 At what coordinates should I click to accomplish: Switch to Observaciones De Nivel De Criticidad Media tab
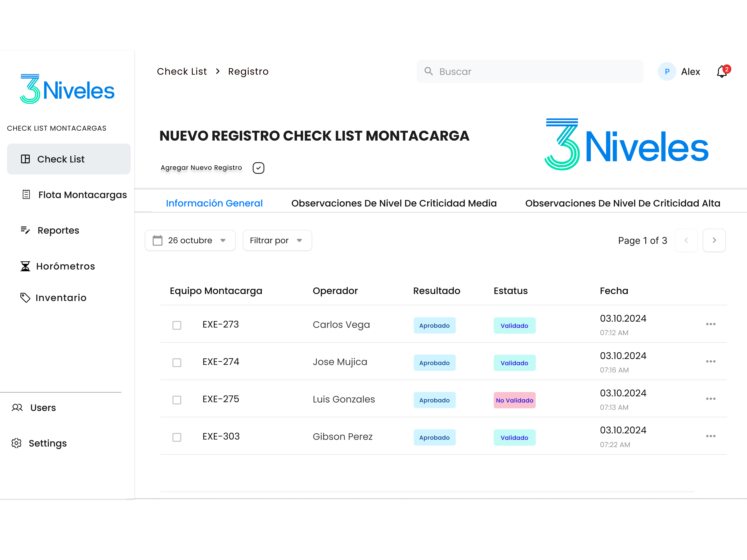[394, 203]
